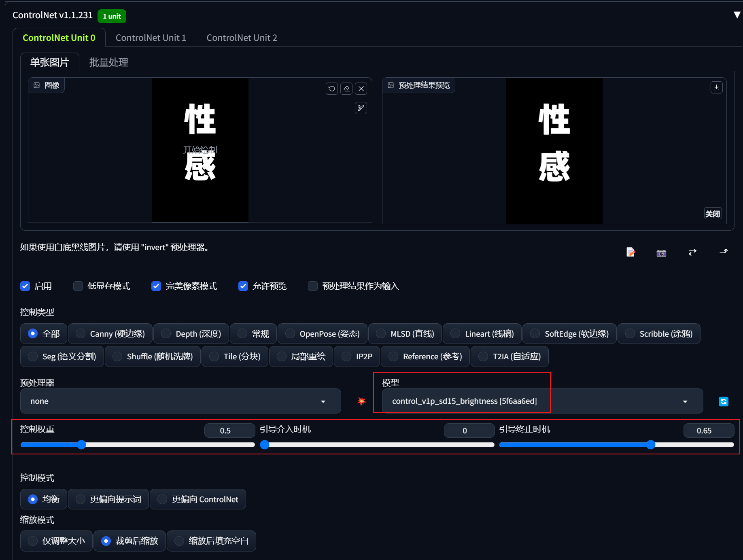Click the image label icon
The image size is (743, 560).
[x=37, y=85]
